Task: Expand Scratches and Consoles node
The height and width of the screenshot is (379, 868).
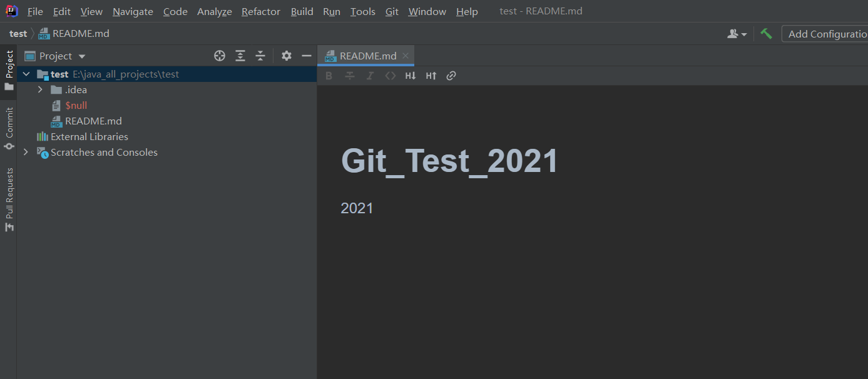Action: coord(26,152)
